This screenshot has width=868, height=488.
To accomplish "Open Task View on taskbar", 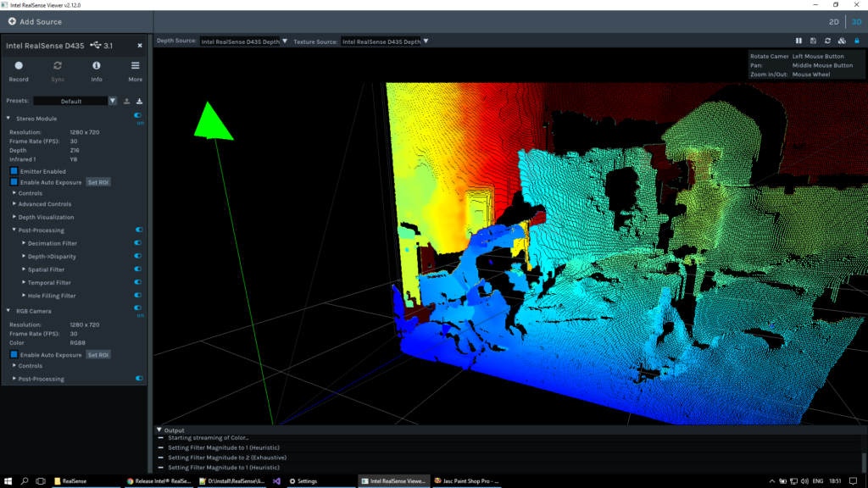I will click(41, 481).
